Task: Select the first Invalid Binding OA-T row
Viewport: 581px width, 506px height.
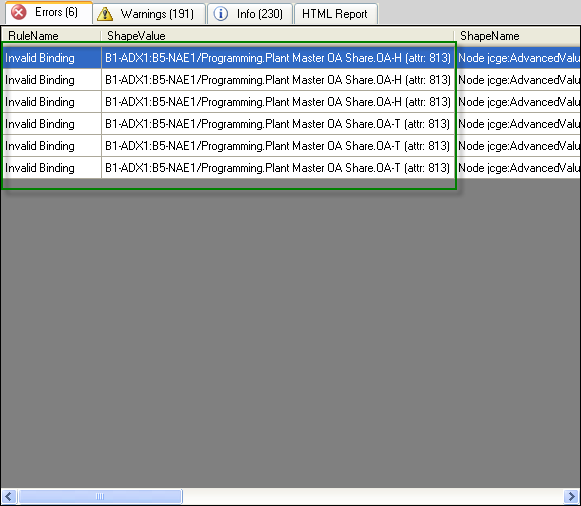Action: [290, 124]
